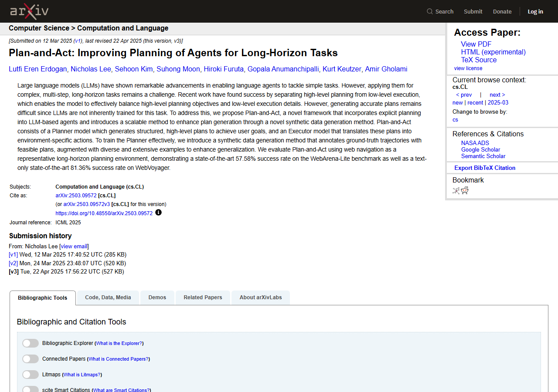Screen dimensions: 558x392
Task: Click the arXiv logo in the header
Action: pos(29,11)
